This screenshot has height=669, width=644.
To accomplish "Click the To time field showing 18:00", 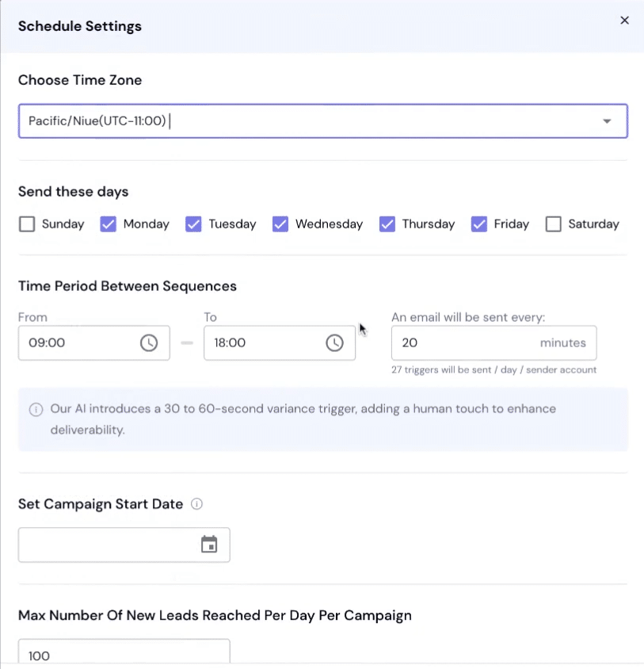I will [x=280, y=343].
